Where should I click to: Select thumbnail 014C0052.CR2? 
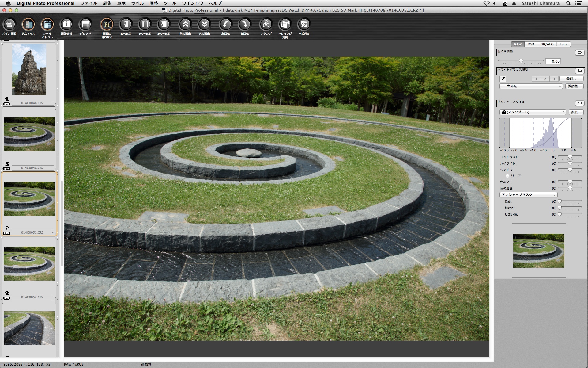pyautogui.click(x=29, y=264)
